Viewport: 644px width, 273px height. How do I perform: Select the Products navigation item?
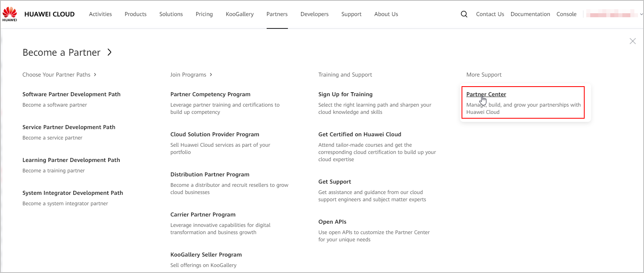[x=136, y=14]
